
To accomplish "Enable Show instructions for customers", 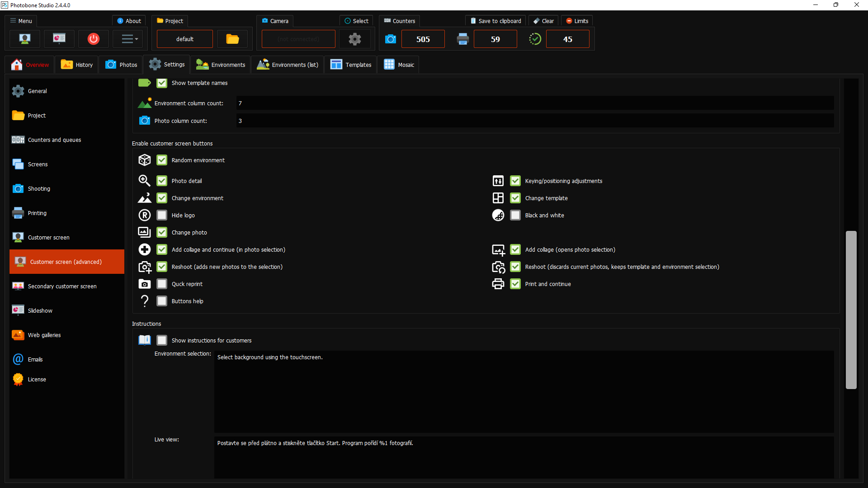I will (161, 340).
